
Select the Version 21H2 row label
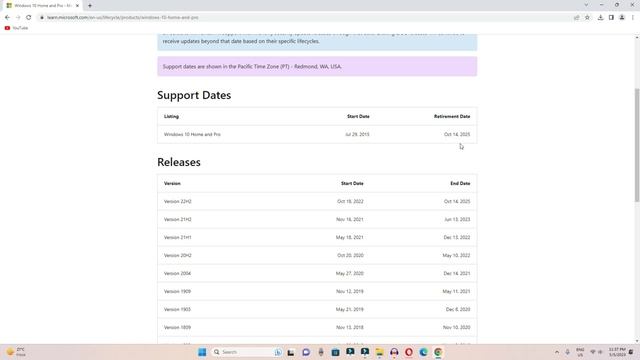coord(178,219)
